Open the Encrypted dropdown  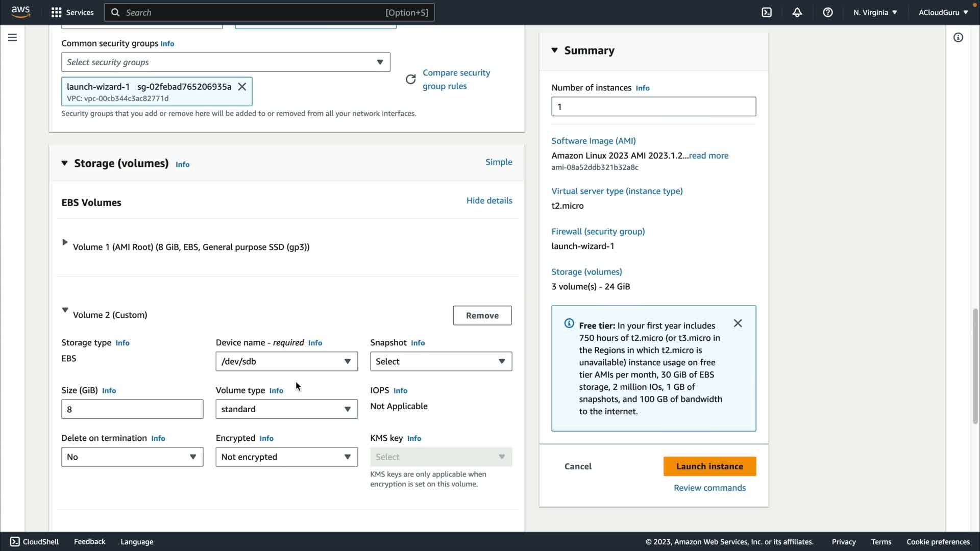286,457
